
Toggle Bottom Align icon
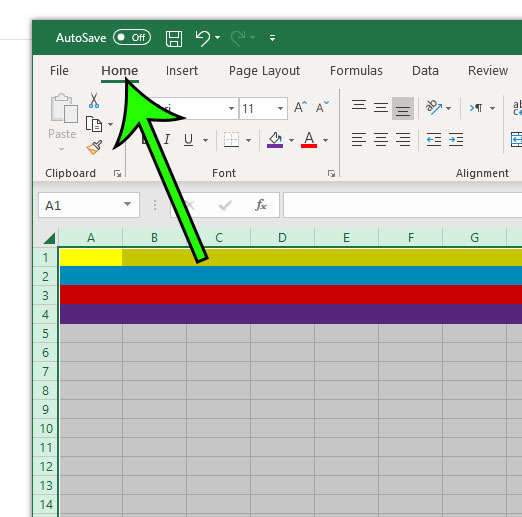[403, 108]
